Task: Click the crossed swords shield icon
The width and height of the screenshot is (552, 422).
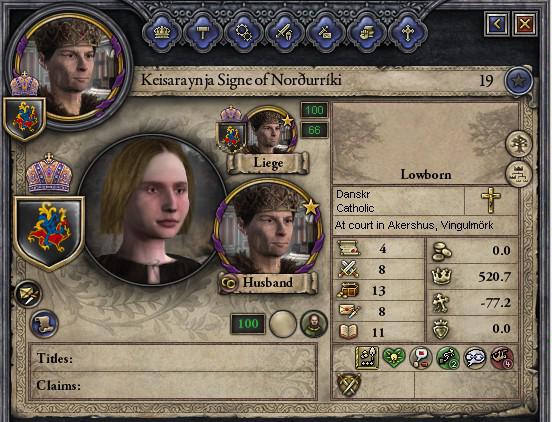Action: [349, 384]
